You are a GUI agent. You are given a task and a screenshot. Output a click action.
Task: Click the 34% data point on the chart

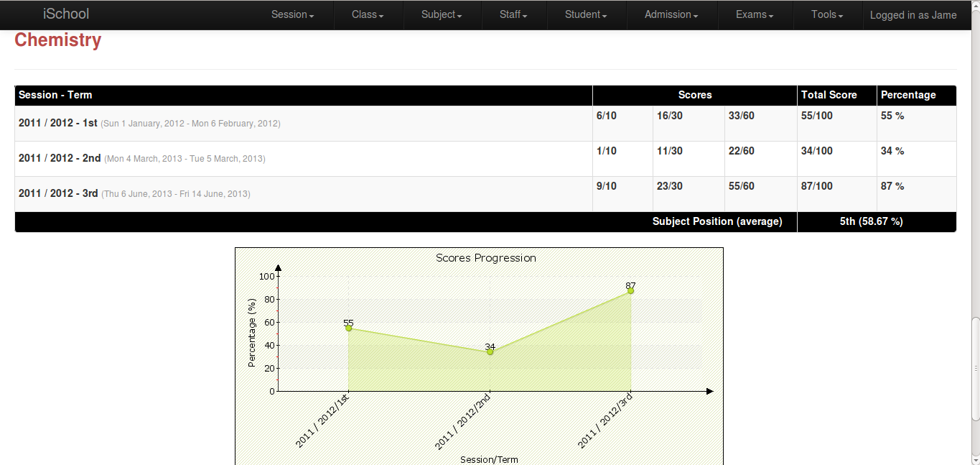[x=489, y=352]
